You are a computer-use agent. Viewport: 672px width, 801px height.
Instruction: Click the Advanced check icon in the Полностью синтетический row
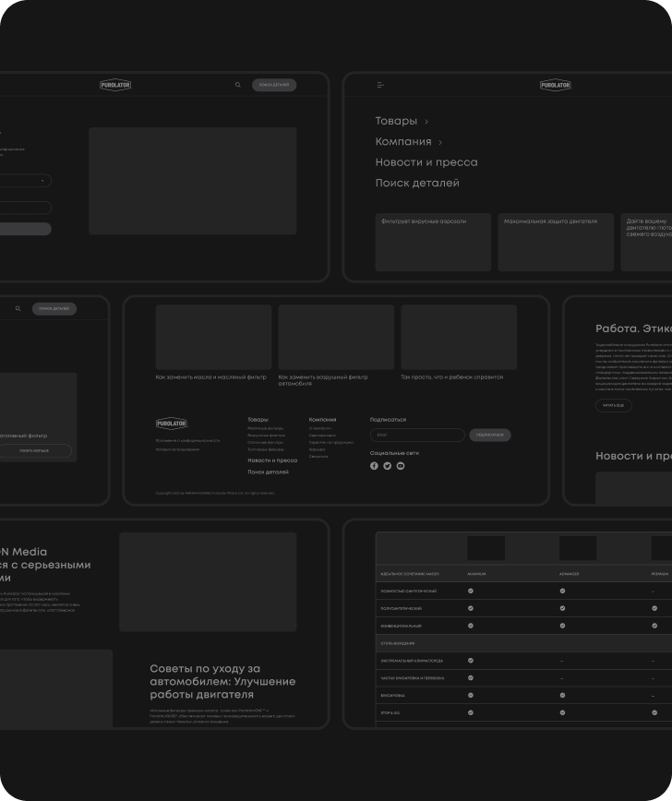563,591
